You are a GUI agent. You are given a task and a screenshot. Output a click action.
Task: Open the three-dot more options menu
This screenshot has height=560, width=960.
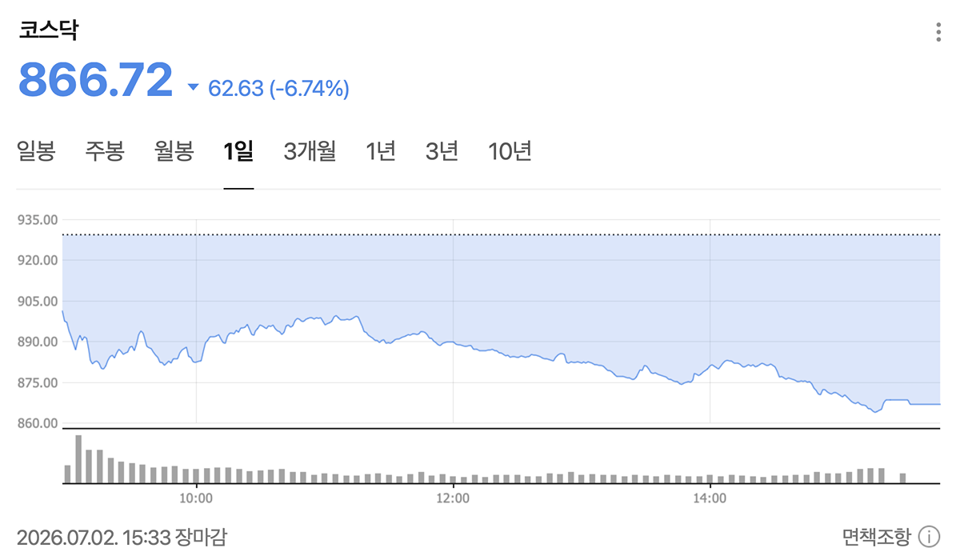click(x=938, y=32)
